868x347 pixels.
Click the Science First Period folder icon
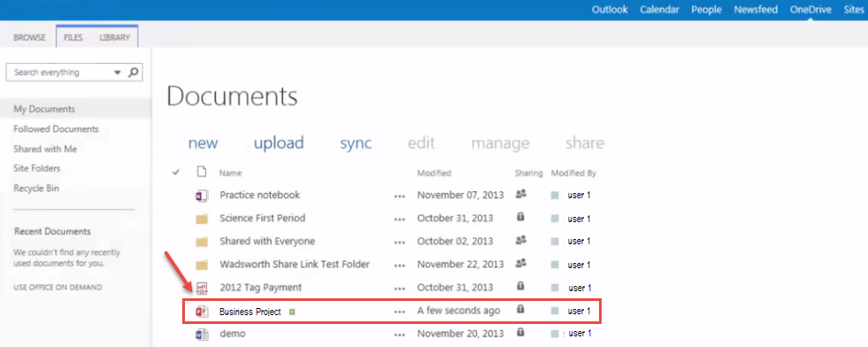pos(202,220)
